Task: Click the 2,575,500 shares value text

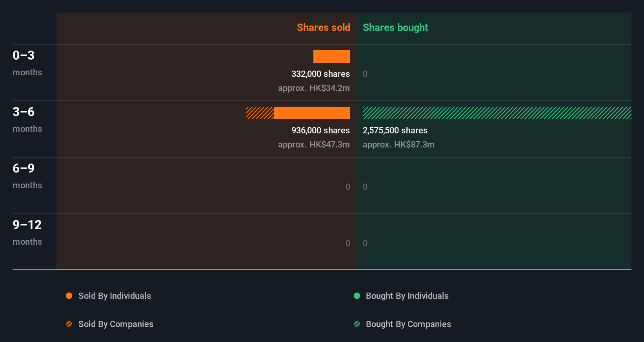Action: click(395, 130)
